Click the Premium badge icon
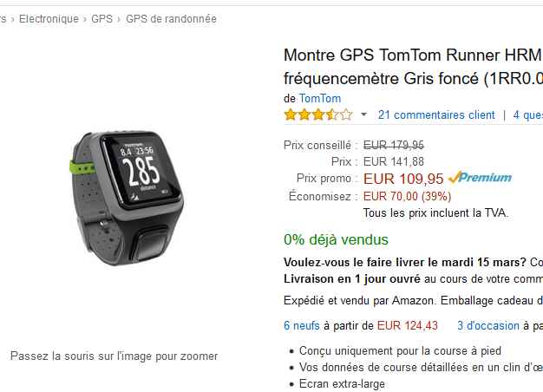 click(480, 177)
